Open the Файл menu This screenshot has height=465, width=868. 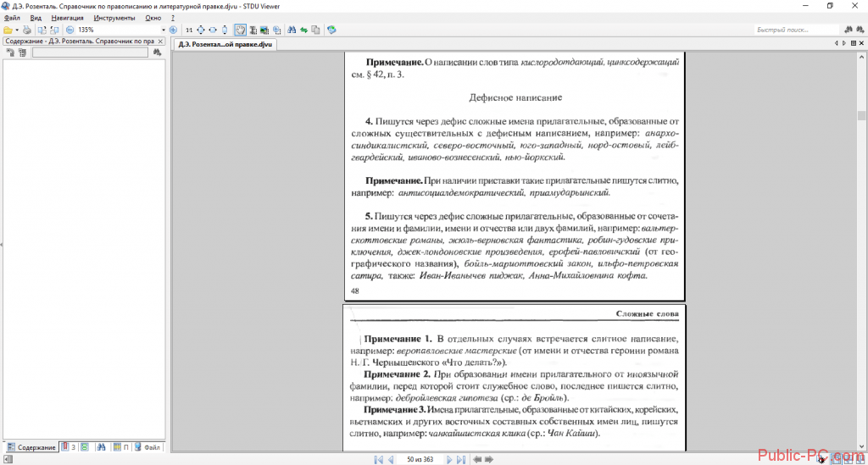12,18
